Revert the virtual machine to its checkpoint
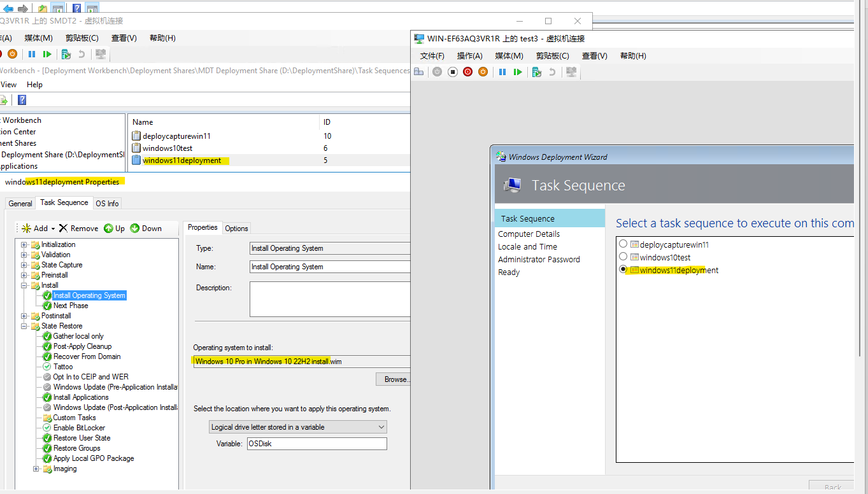 (x=553, y=71)
